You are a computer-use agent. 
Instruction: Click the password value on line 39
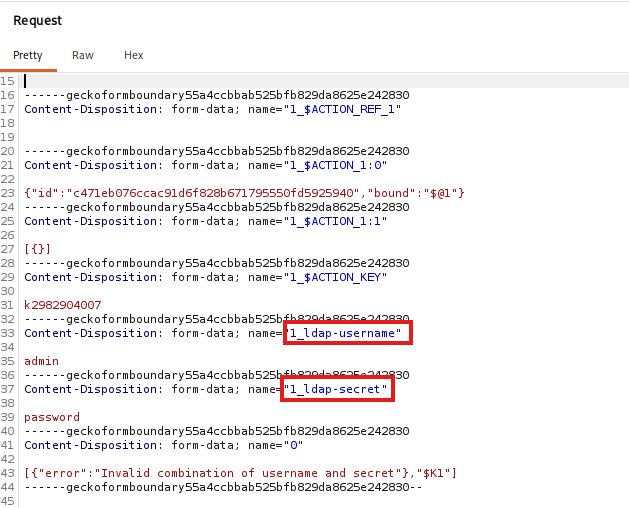52,417
